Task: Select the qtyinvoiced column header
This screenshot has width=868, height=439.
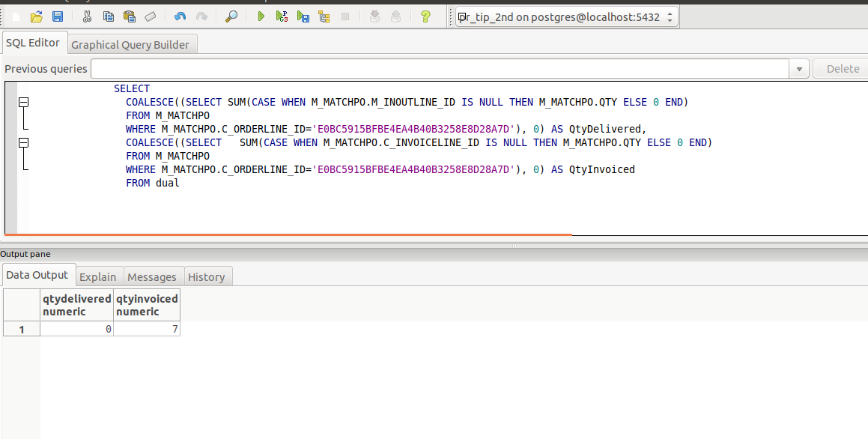Action: (147, 305)
